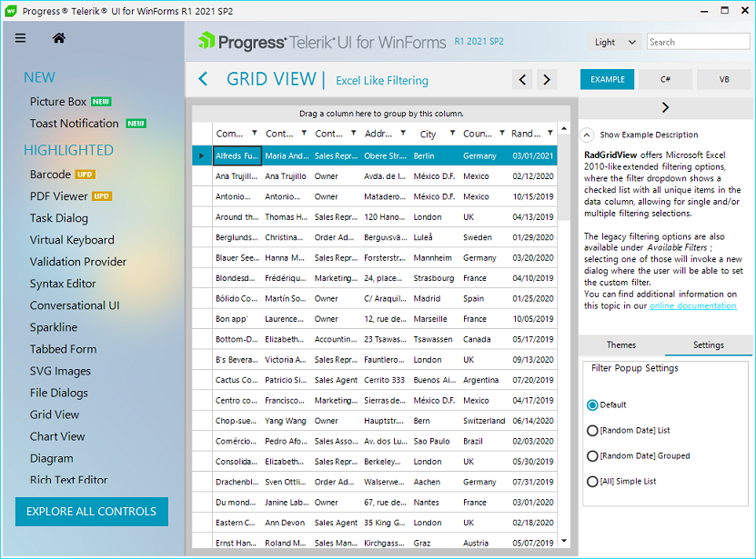
Task: Open the online documentation link
Action: 693,305
